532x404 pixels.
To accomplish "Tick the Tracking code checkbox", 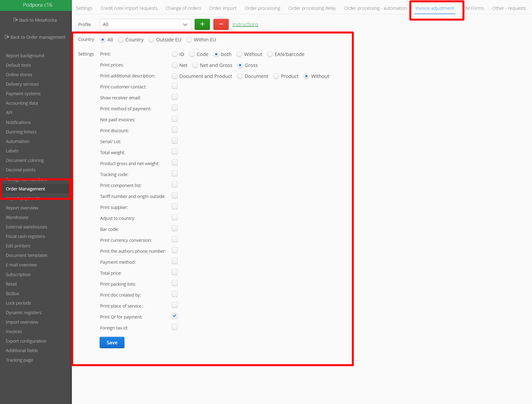I will tap(174, 174).
